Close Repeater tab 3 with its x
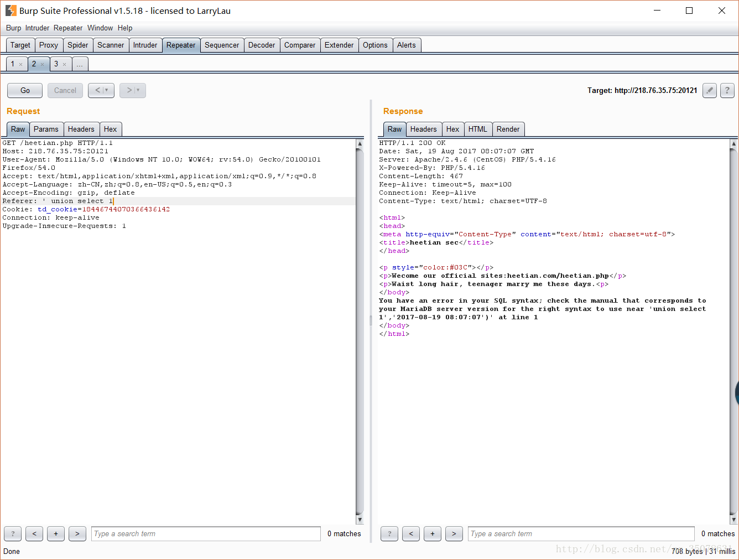 tap(64, 65)
